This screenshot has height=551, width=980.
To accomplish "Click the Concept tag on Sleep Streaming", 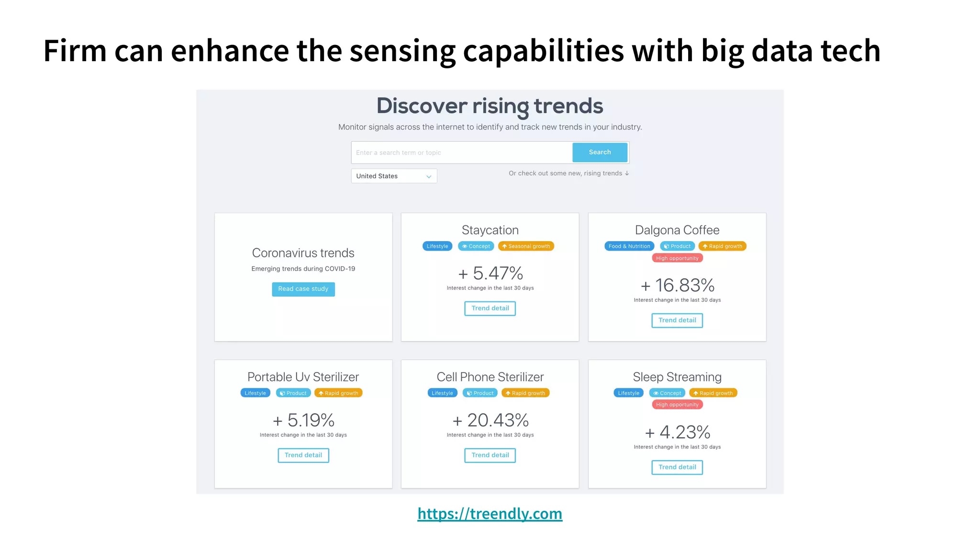I will (667, 393).
